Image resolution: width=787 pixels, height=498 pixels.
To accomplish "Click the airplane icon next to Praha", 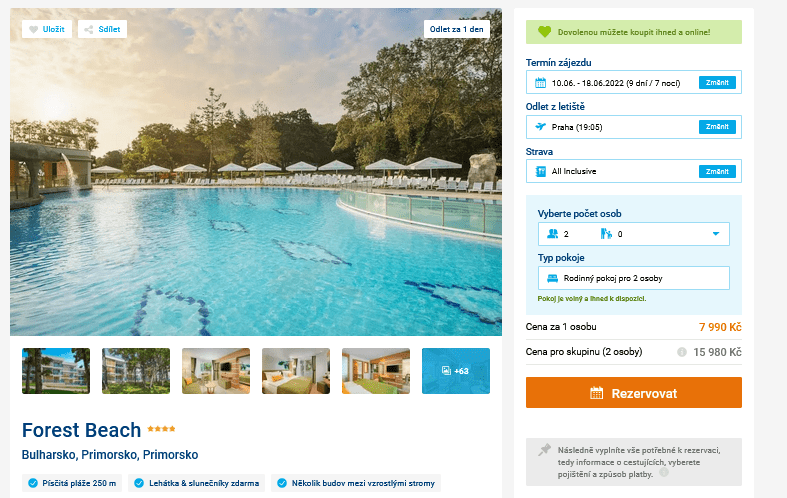I will [x=540, y=127].
